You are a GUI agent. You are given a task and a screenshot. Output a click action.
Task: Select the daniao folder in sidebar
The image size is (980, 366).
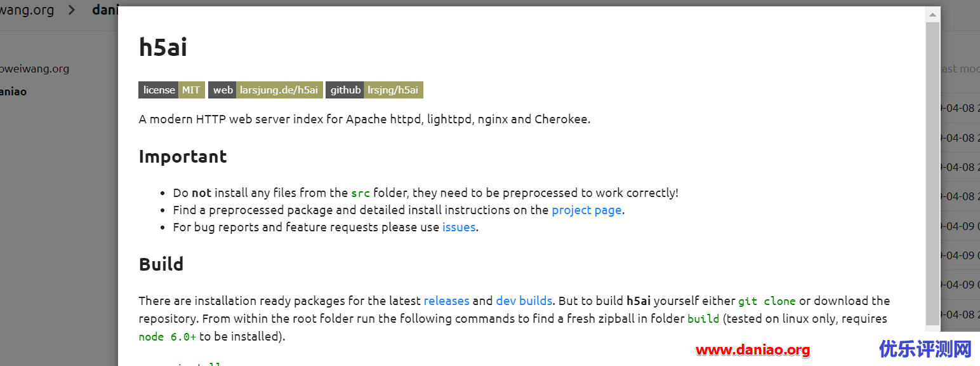tap(13, 91)
